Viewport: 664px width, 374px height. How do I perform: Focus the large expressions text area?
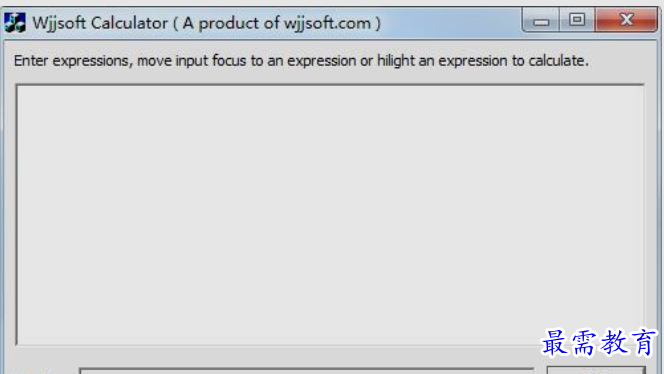(330, 215)
